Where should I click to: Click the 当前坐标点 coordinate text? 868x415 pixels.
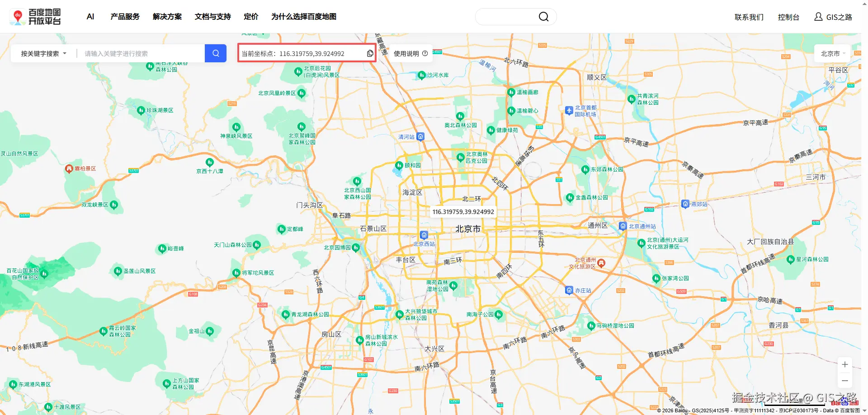point(293,53)
